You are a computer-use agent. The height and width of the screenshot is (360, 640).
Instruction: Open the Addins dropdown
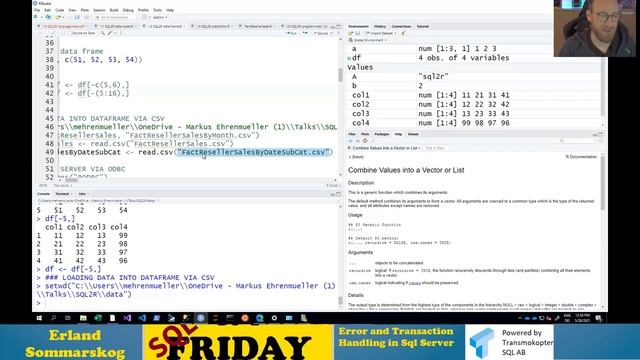pyautogui.click(x=159, y=17)
